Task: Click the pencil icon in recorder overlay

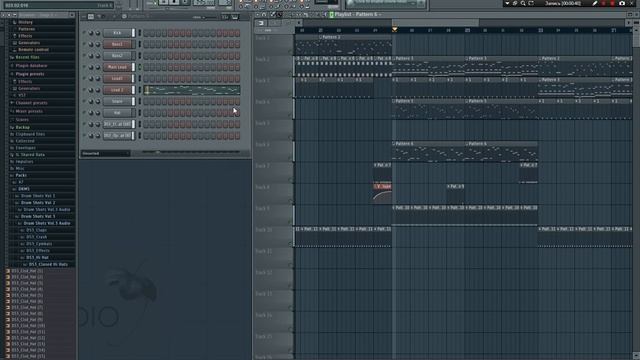Action: tap(595, 3)
